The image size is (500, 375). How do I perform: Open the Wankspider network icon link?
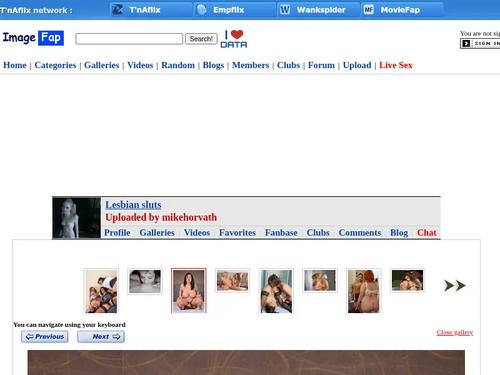tap(285, 10)
